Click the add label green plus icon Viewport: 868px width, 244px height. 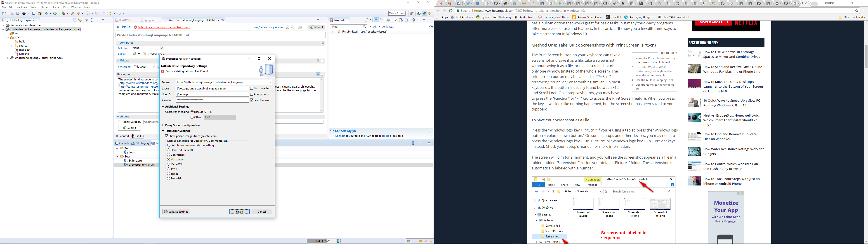coord(135,54)
